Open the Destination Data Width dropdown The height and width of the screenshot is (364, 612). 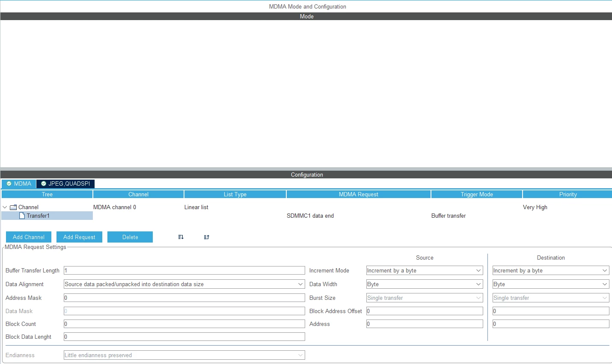coord(551,284)
